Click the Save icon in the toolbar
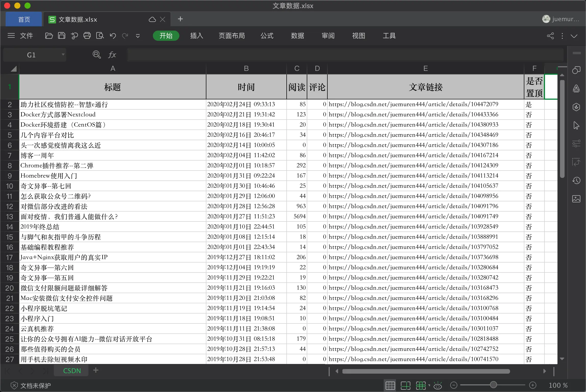The width and height of the screenshot is (586, 392). point(61,36)
